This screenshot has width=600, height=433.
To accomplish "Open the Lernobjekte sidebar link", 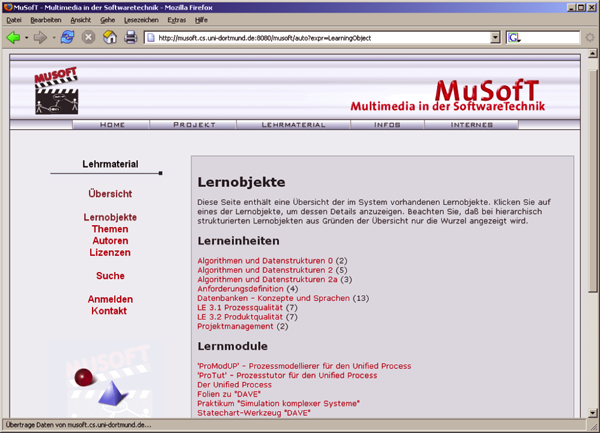I will pyautogui.click(x=110, y=217).
